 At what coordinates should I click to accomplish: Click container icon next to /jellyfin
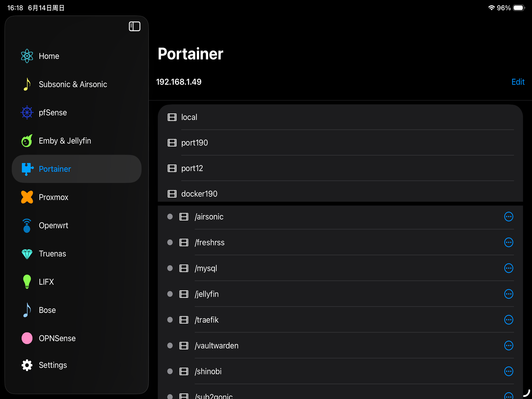pyautogui.click(x=184, y=294)
